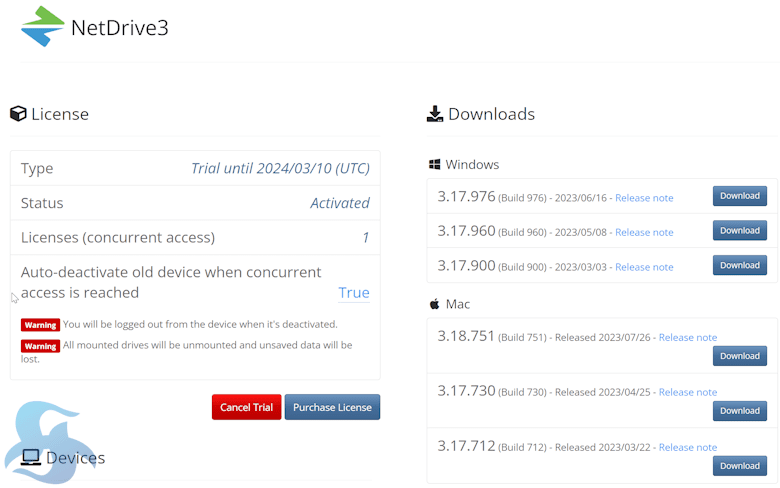Select the 'Activated' status value
Viewport: 780px width, 488px height.
(340, 203)
